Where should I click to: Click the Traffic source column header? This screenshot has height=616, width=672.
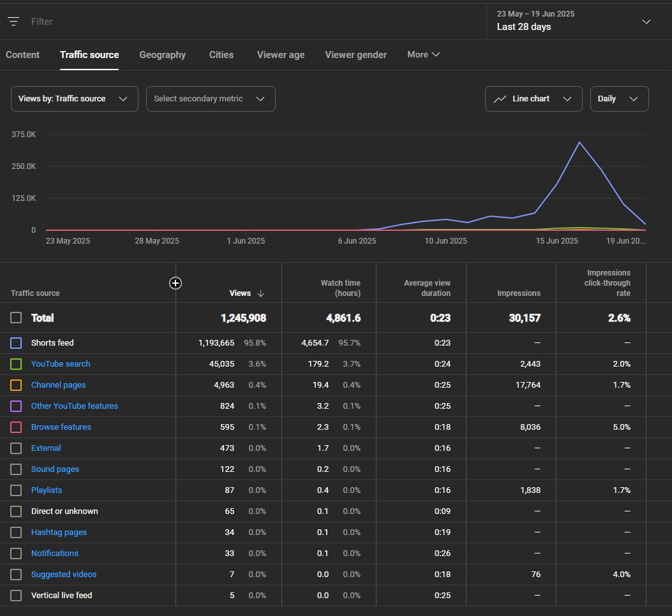click(35, 293)
